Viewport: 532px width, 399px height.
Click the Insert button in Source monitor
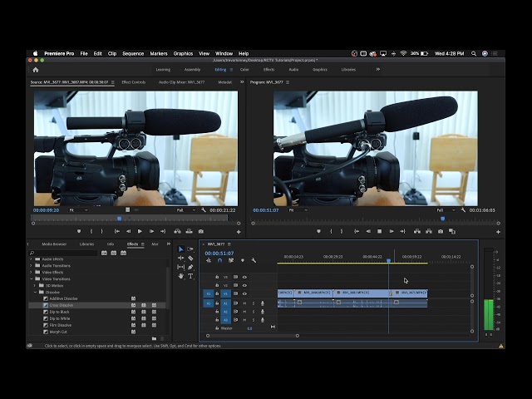coord(177,231)
